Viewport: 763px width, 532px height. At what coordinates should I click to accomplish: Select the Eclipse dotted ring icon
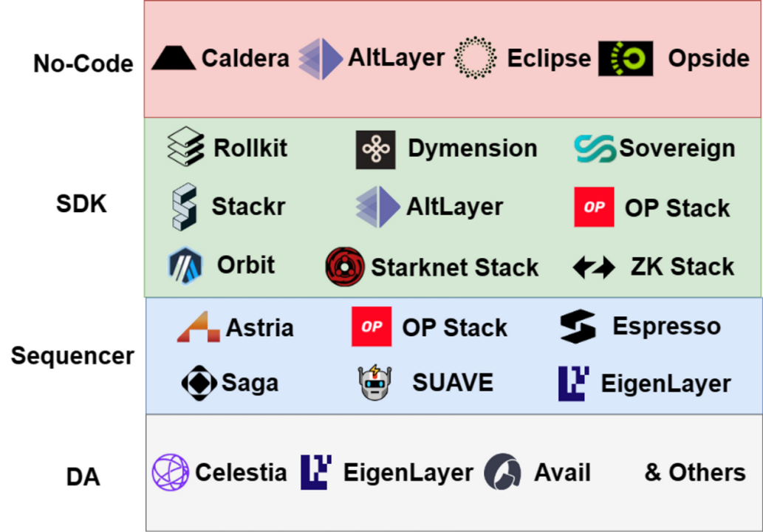tap(476, 58)
